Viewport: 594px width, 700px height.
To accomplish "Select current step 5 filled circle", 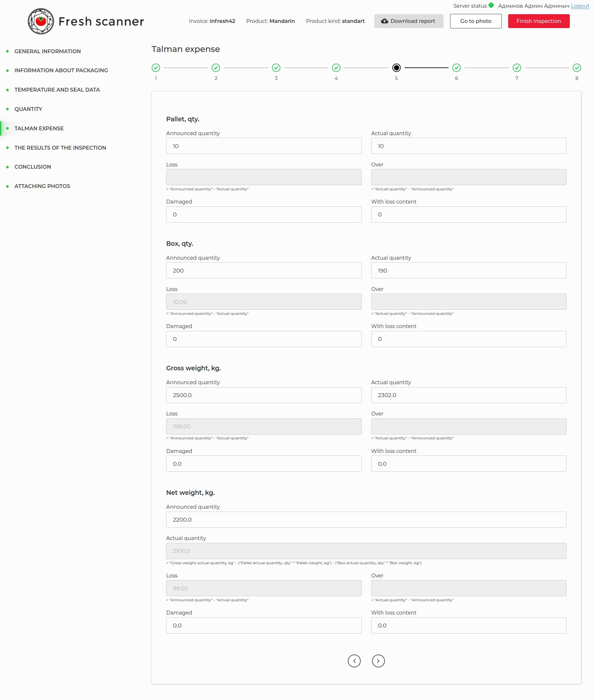I will point(396,68).
